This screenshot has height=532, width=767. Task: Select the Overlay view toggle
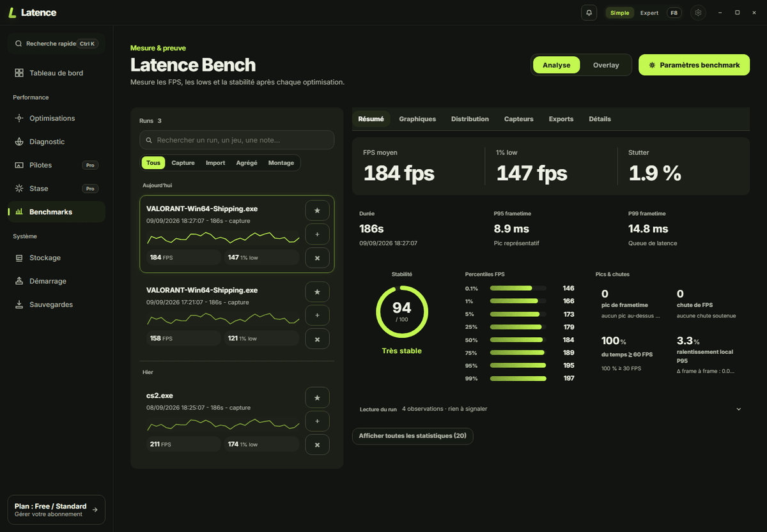point(606,65)
